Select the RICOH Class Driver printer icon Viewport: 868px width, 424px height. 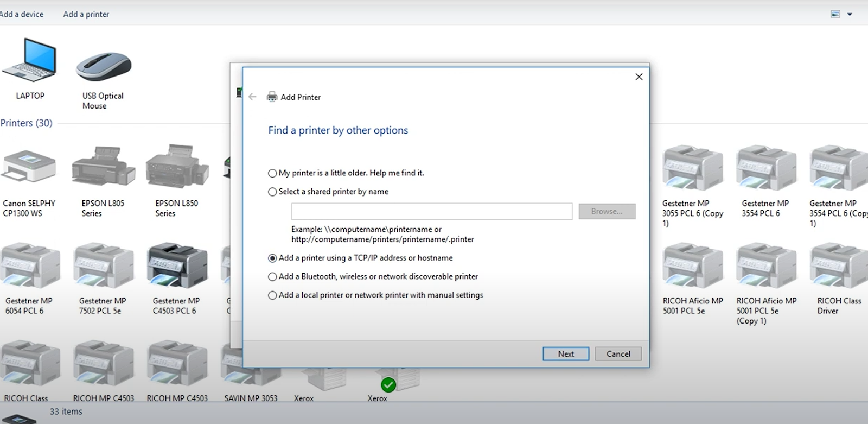(839, 266)
